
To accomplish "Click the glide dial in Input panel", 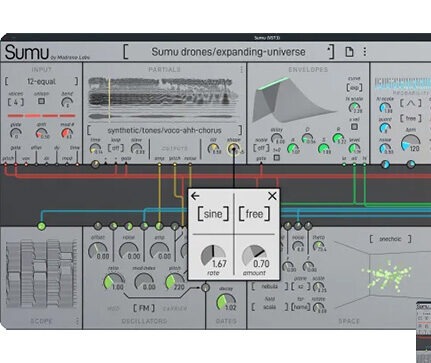I will coord(15,133).
